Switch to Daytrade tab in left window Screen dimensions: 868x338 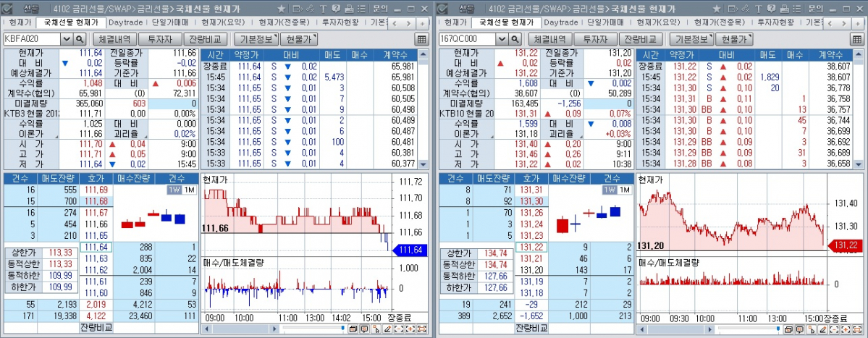tap(125, 22)
